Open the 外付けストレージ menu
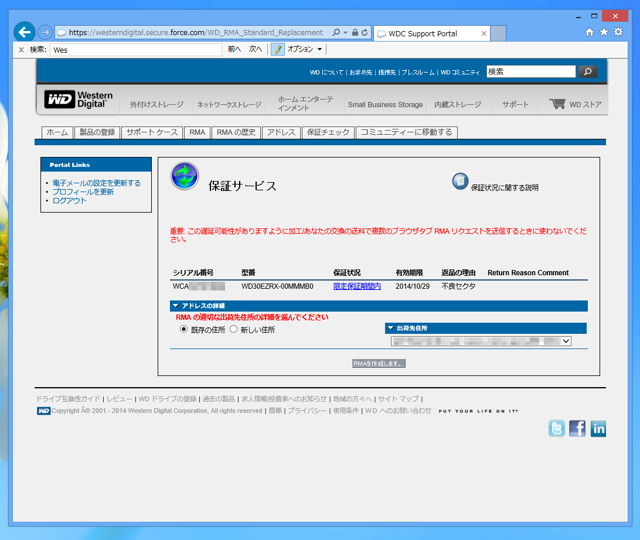The image size is (640, 540). [157, 104]
